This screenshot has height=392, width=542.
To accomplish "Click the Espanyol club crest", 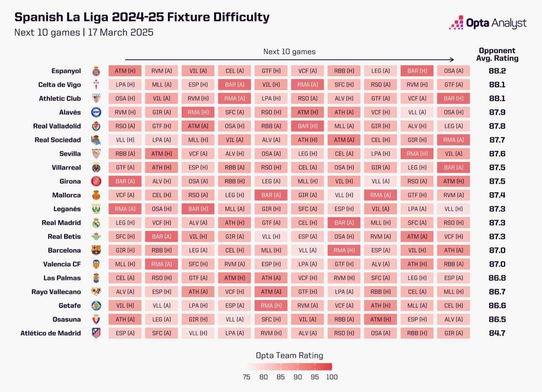I will click(96, 71).
